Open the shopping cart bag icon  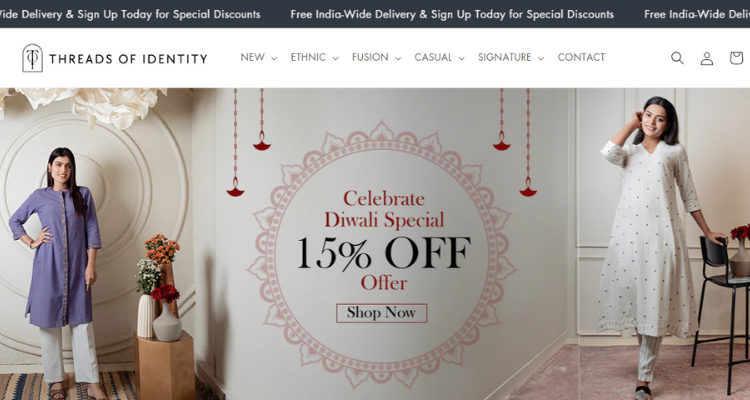(x=736, y=58)
